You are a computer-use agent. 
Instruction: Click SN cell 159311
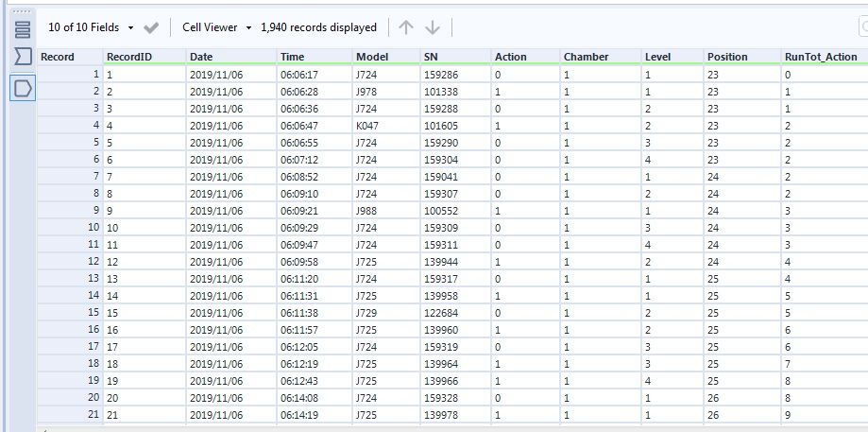pyautogui.click(x=455, y=245)
